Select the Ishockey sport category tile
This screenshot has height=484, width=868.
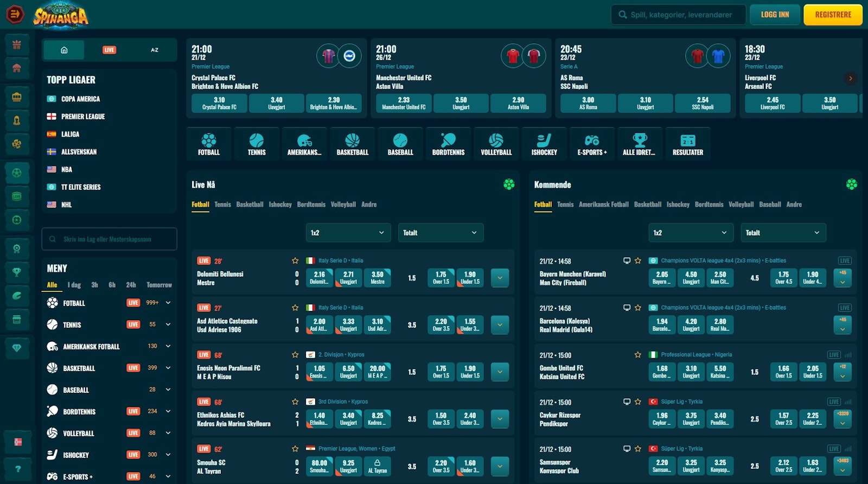point(544,144)
